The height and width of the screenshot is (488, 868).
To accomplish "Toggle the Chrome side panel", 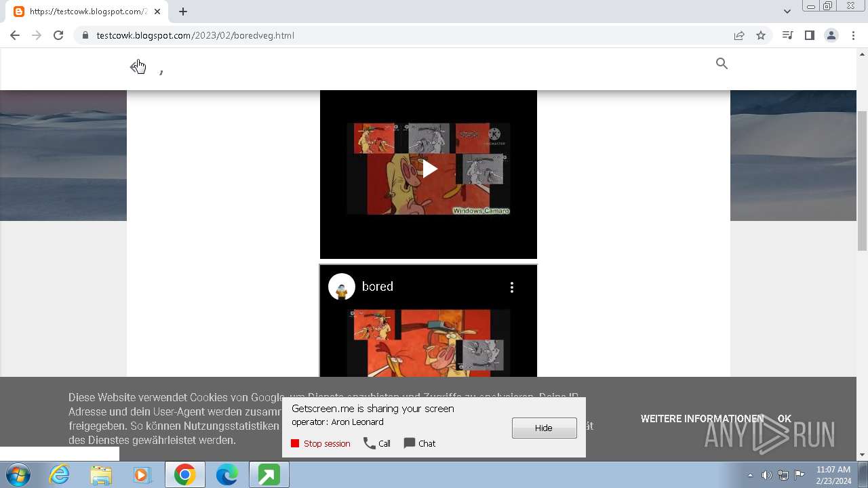I will coord(809,35).
